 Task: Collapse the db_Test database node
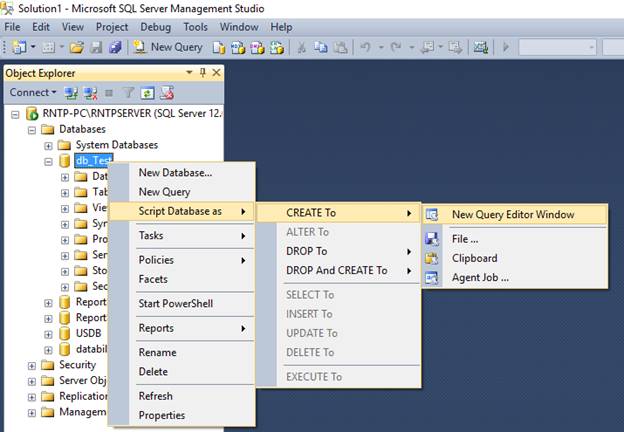pyautogui.click(x=48, y=162)
